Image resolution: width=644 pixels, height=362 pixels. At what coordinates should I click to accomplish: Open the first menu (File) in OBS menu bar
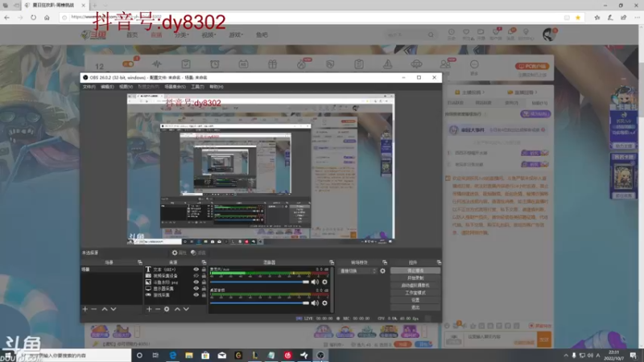(89, 87)
